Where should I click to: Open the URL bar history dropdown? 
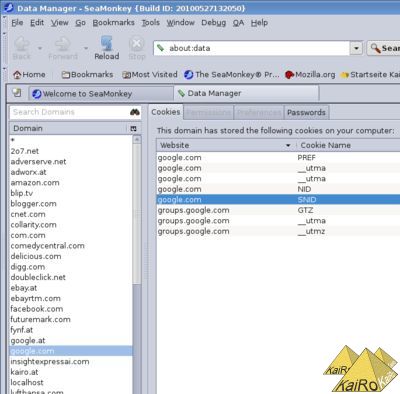pyautogui.click(x=356, y=48)
